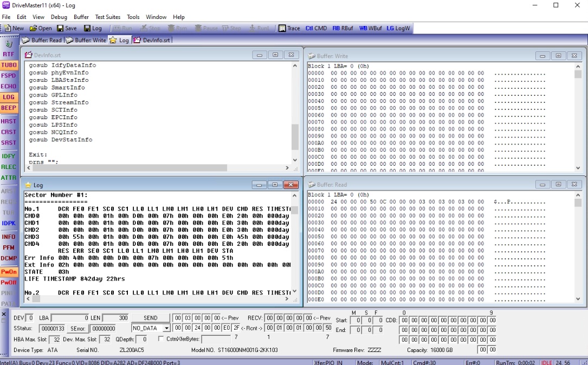Open the LG LogW log window
This screenshot has height=365, width=588.
398,28
